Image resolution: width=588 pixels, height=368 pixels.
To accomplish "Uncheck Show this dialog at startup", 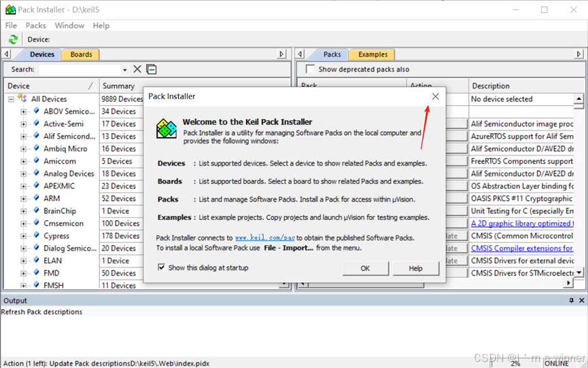I will pyautogui.click(x=161, y=268).
